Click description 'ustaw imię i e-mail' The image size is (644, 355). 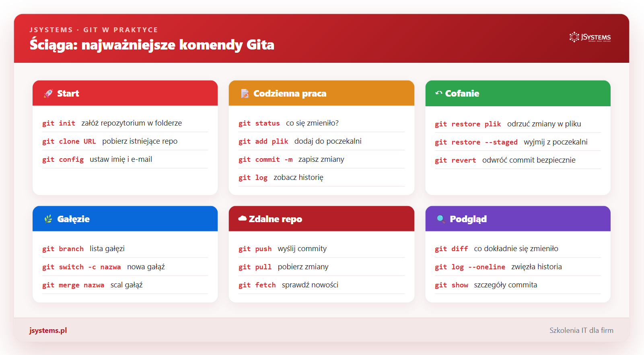(x=121, y=159)
